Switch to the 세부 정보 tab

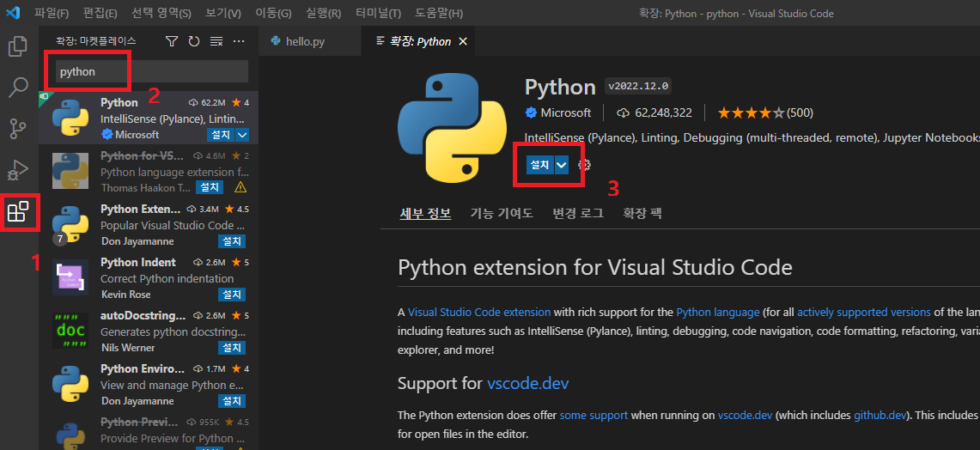coord(425,213)
